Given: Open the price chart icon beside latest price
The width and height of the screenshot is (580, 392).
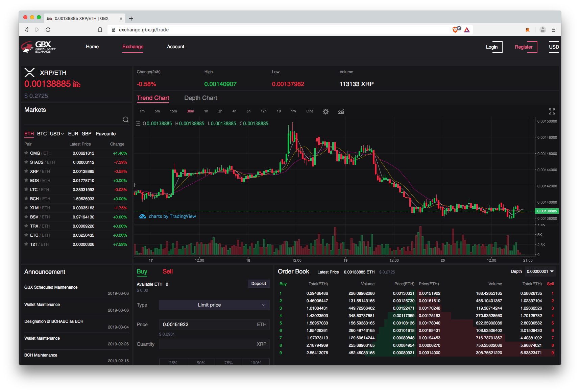Looking at the screenshot, I should 77,84.
